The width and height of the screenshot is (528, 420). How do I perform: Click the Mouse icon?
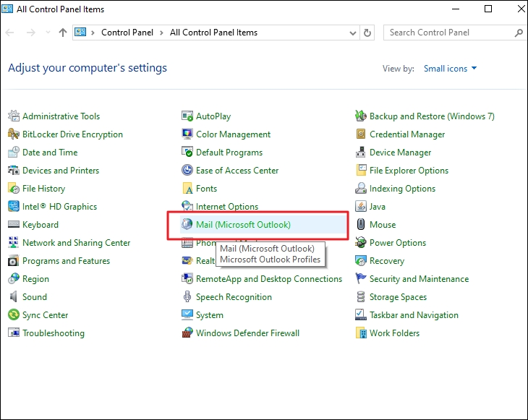pyautogui.click(x=361, y=225)
